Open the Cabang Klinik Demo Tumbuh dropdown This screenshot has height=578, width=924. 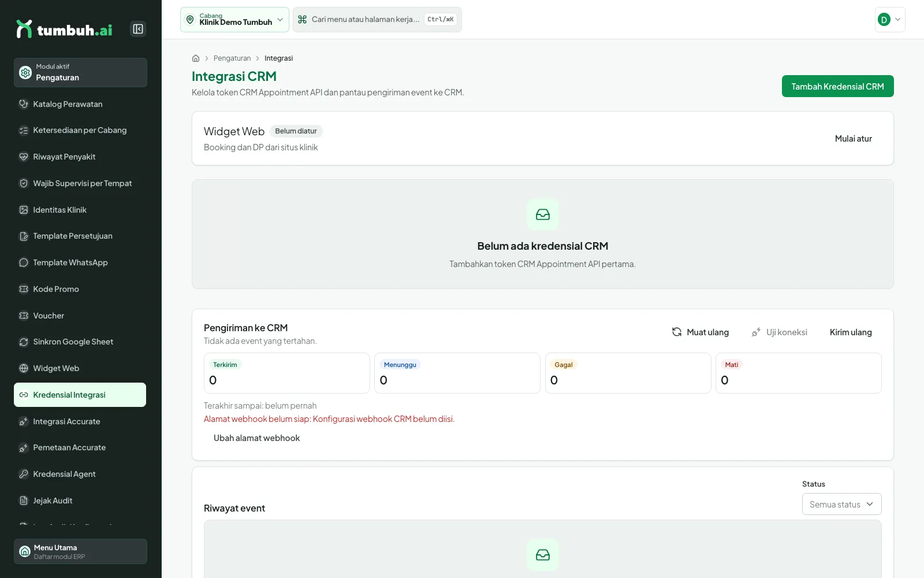coord(234,20)
